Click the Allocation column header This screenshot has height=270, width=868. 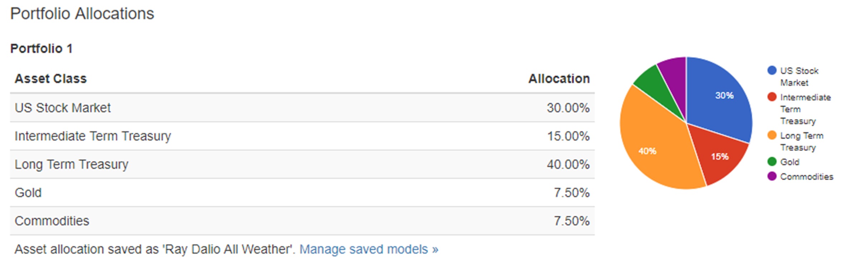pos(559,79)
